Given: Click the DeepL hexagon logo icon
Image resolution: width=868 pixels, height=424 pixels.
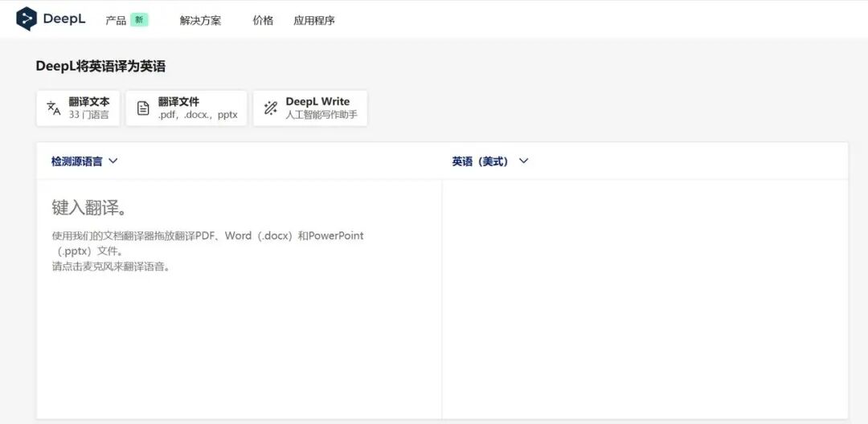Looking at the screenshot, I should tap(27, 19).
